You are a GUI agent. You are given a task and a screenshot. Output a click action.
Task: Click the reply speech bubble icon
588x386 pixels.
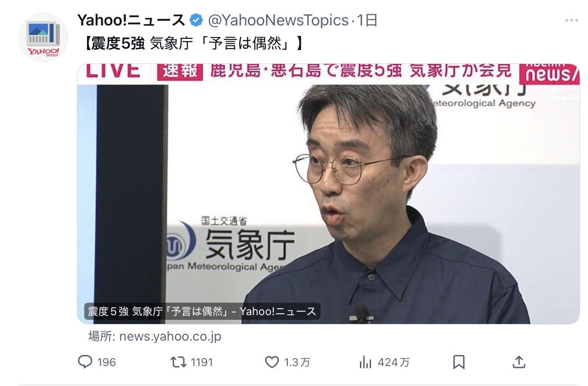coord(85,362)
